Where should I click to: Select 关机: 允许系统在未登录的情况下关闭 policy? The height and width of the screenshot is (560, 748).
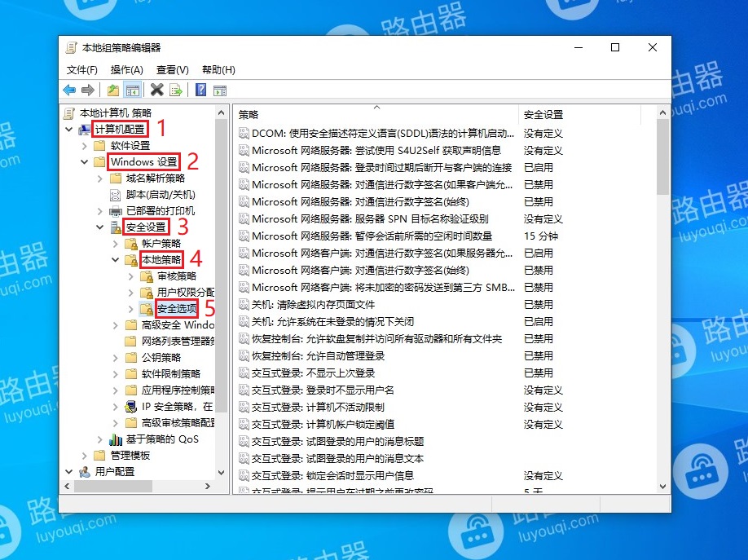click(x=333, y=322)
